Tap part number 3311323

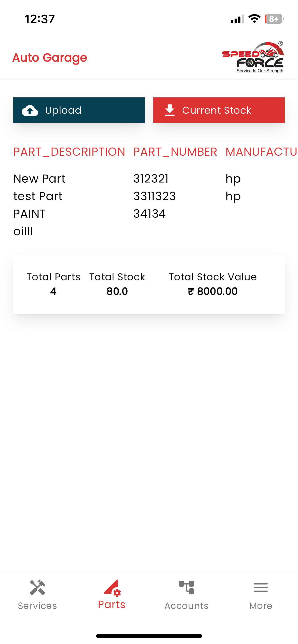pyautogui.click(x=155, y=196)
